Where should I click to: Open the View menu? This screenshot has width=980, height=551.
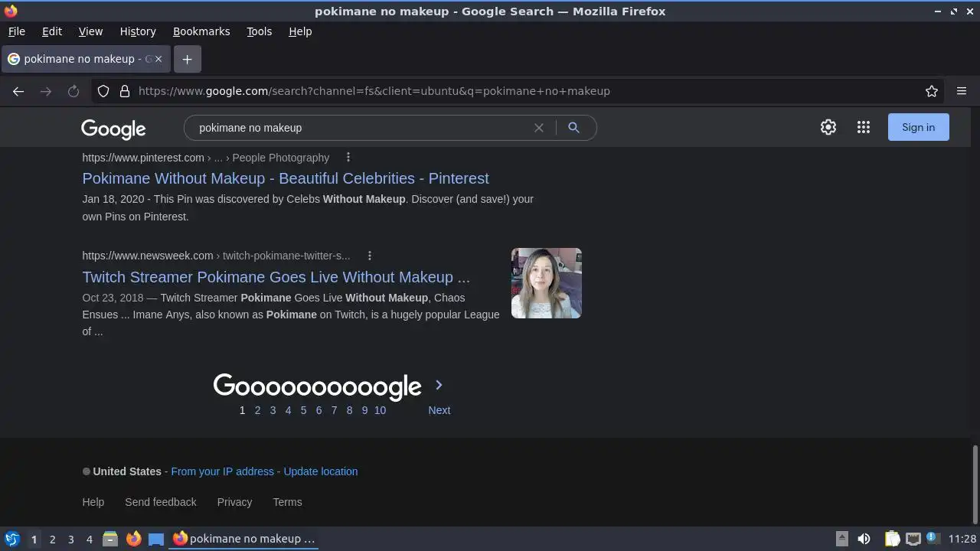tap(90, 31)
